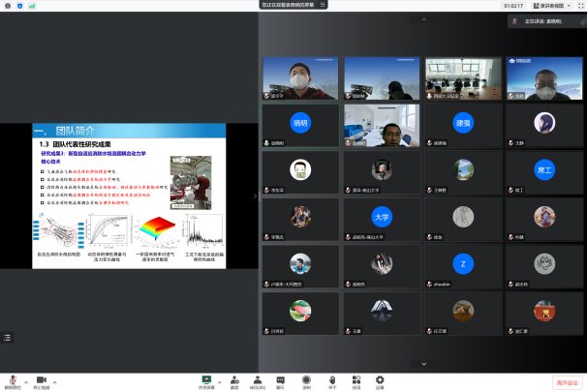Select the conference room video tile
The height and width of the screenshot is (392, 587).
click(x=463, y=78)
